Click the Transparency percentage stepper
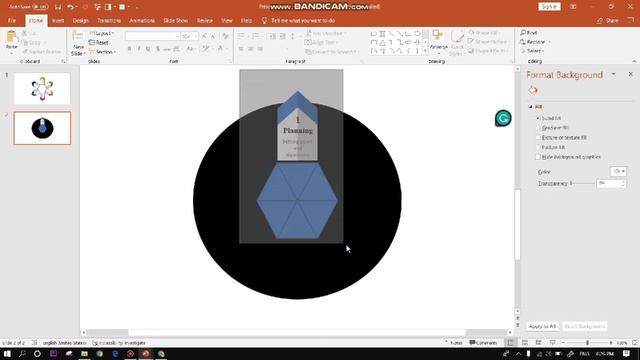 tap(623, 183)
